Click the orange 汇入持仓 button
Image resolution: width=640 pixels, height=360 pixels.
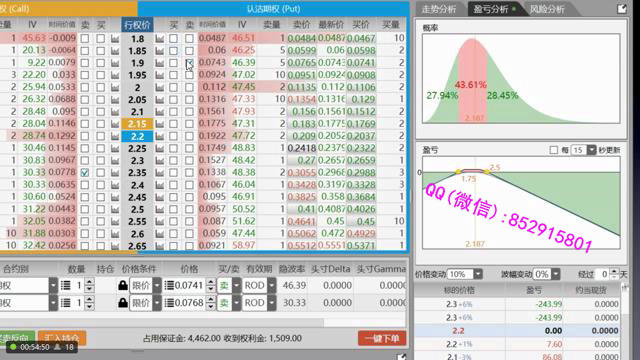(x=62, y=338)
